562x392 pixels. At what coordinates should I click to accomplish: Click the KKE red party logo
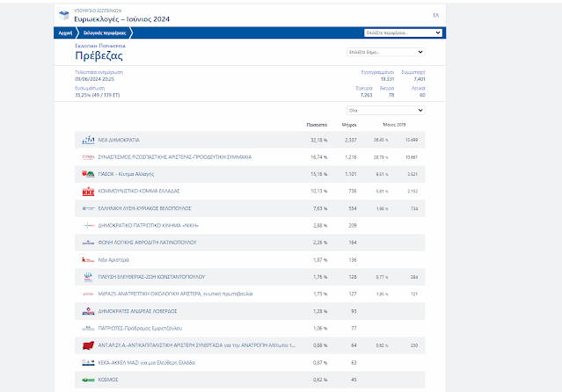(x=88, y=192)
